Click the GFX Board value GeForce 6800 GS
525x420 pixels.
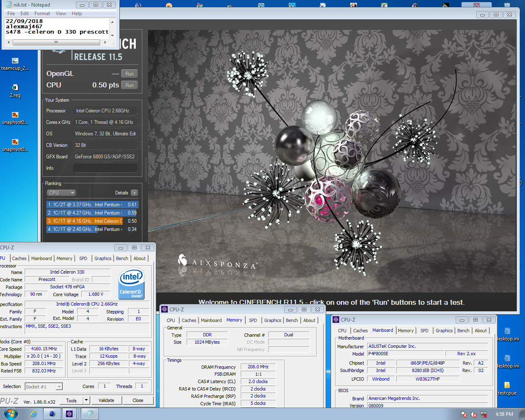105,157
